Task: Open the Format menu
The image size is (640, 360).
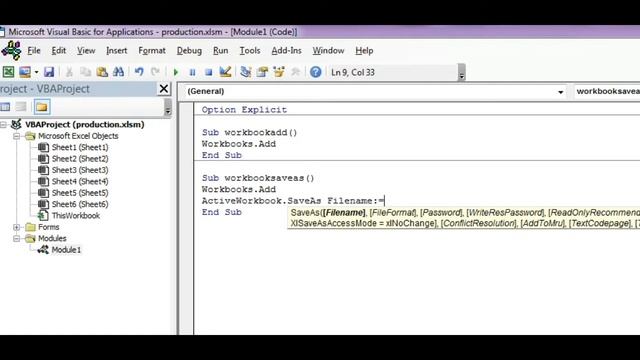Action: (x=152, y=51)
